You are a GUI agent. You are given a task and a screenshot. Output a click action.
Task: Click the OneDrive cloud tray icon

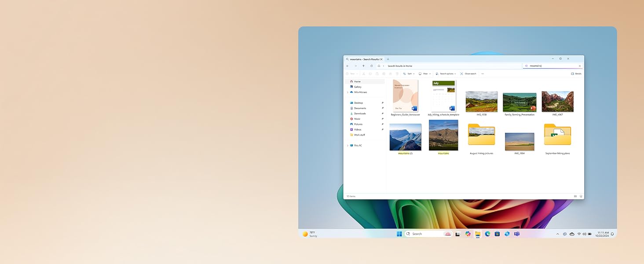[x=572, y=234]
